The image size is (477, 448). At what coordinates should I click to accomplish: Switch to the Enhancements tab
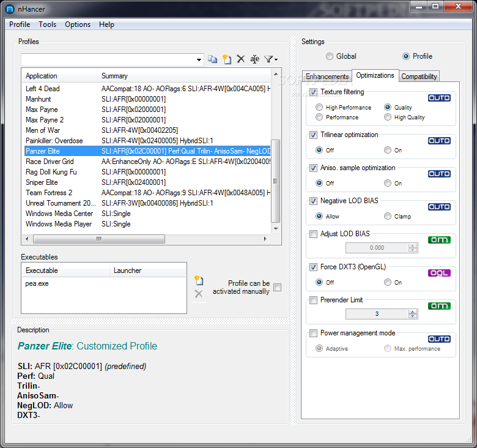coord(327,77)
